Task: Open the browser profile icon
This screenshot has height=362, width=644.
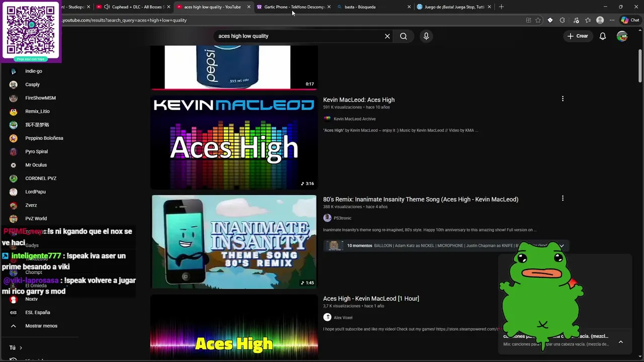Action: click(x=600, y=20)
